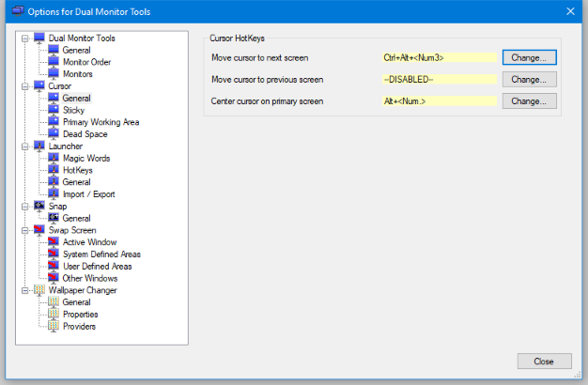
Task: Click the Swap Screen section icon
Action: point(39,230)
